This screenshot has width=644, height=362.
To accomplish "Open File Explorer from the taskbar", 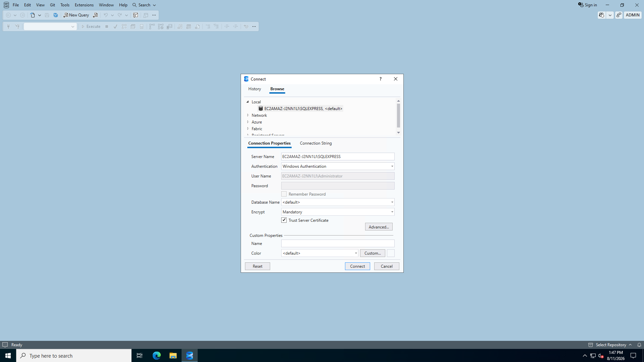I will 173,356.
